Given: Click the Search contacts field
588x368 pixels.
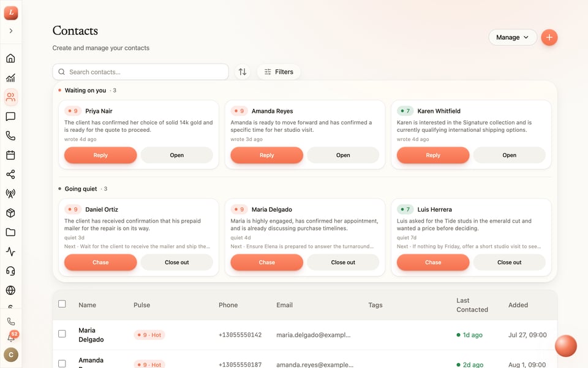Looking at the screenshot, I should [141, 72].
